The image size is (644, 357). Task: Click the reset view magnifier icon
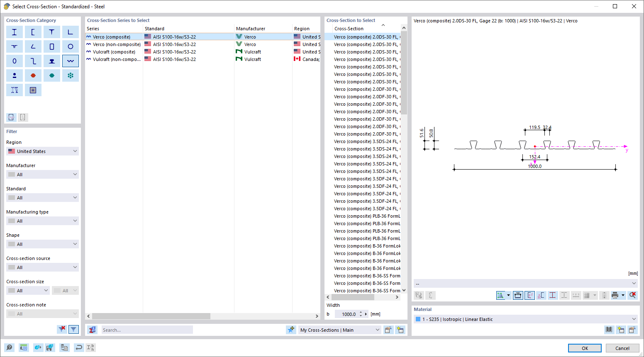(x=632, y=295)
